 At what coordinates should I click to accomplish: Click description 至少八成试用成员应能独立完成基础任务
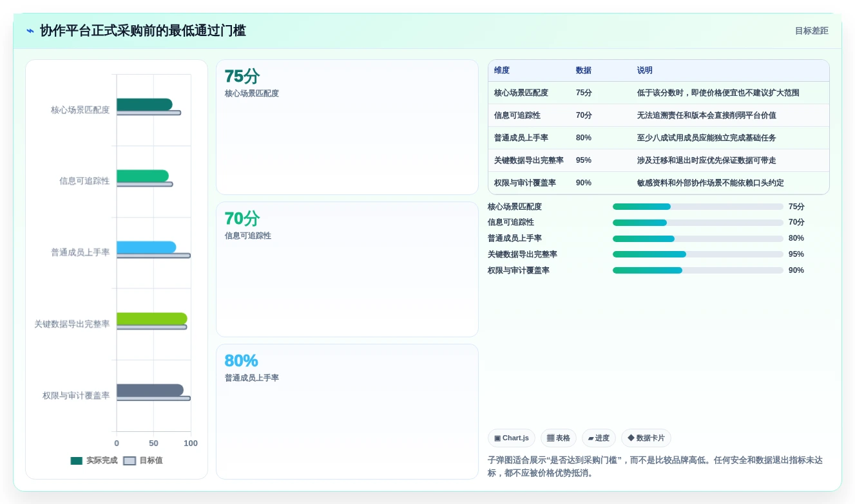(x=707, y=138)
